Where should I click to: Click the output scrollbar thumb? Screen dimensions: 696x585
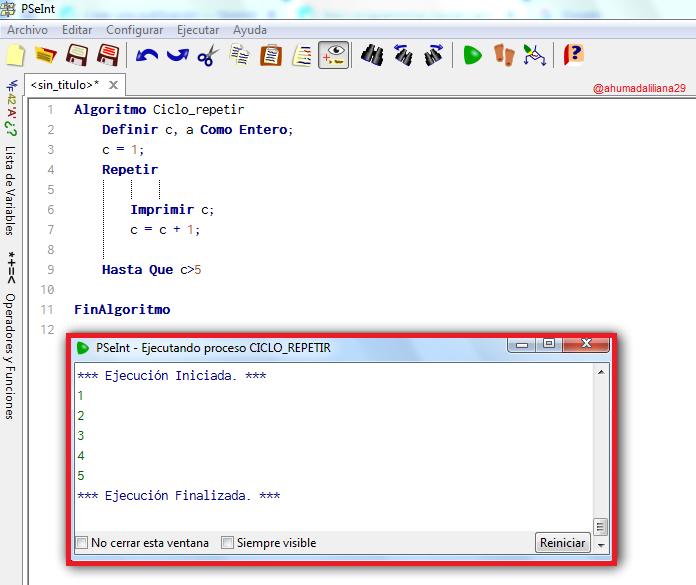(x=601, y=527)
